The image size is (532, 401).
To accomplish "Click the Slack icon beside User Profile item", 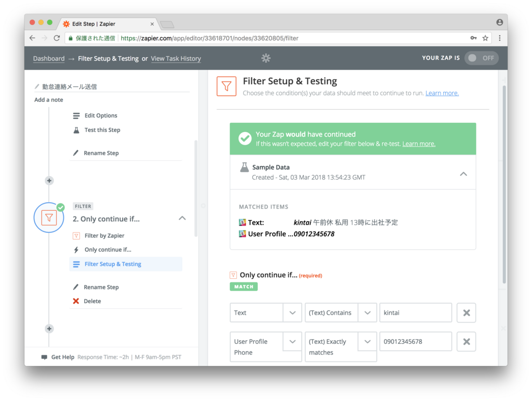I will click(x=242, y=234).
